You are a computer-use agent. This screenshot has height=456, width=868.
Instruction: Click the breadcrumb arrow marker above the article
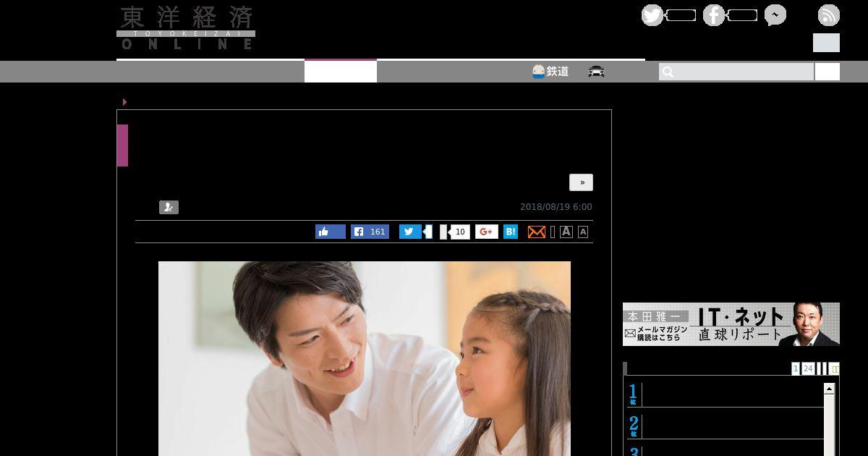tap(124, 102)
